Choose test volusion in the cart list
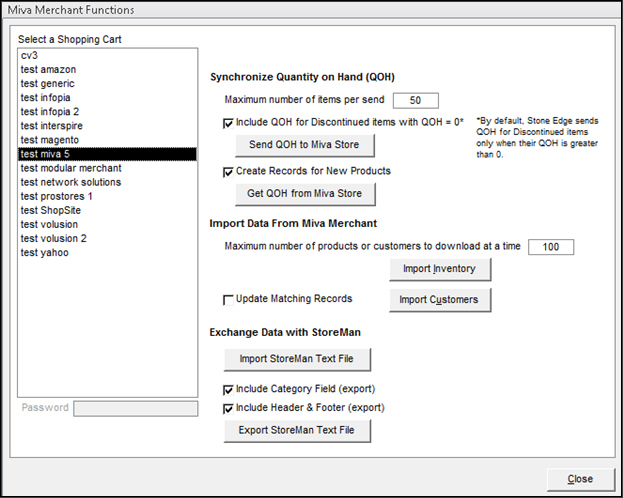The width and height of the screenshot is (623, 498). coord(107,225)
